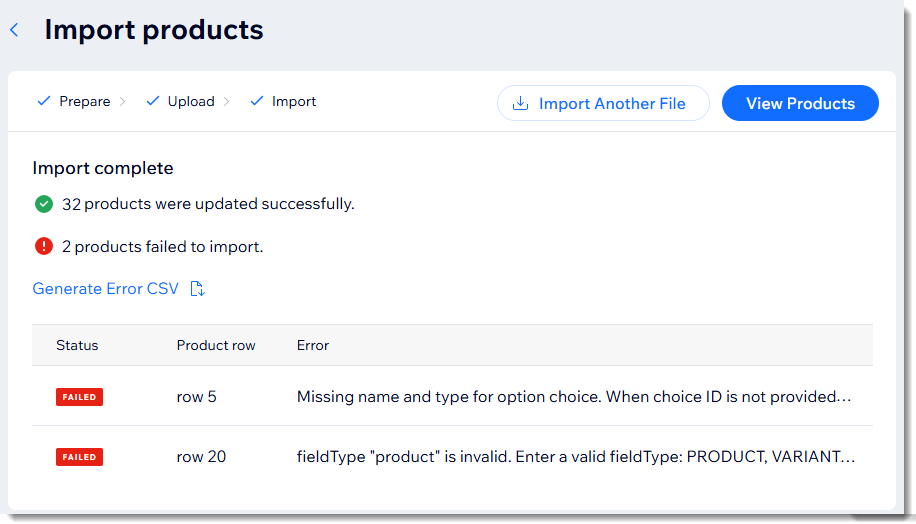Click the truncated error message for row 5
The width and height of the screenshot is (916, 524).
coord(573,397)
